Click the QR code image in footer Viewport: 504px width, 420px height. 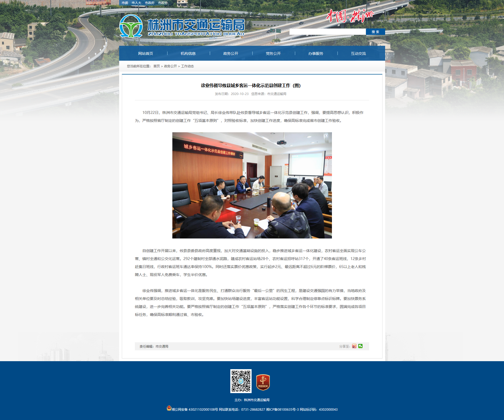click(241, 381)
